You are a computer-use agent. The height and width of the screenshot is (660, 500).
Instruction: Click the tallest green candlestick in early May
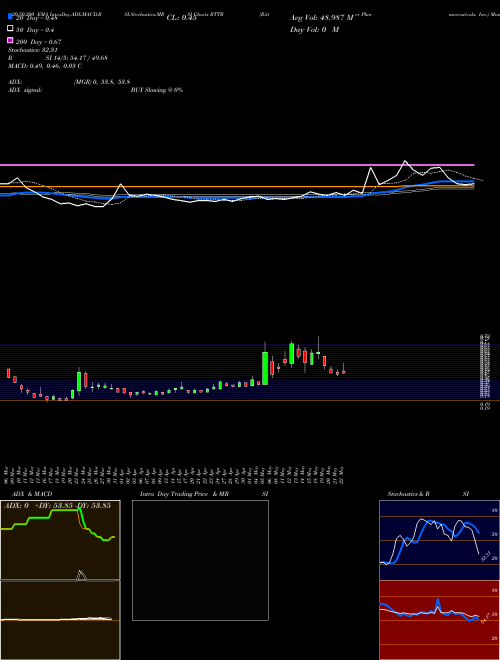[265, 368]
